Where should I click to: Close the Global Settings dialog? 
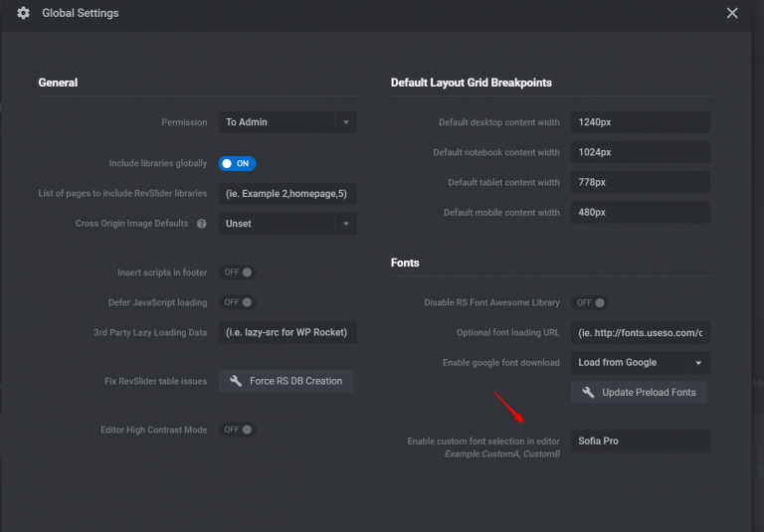[x=732, y=14]
